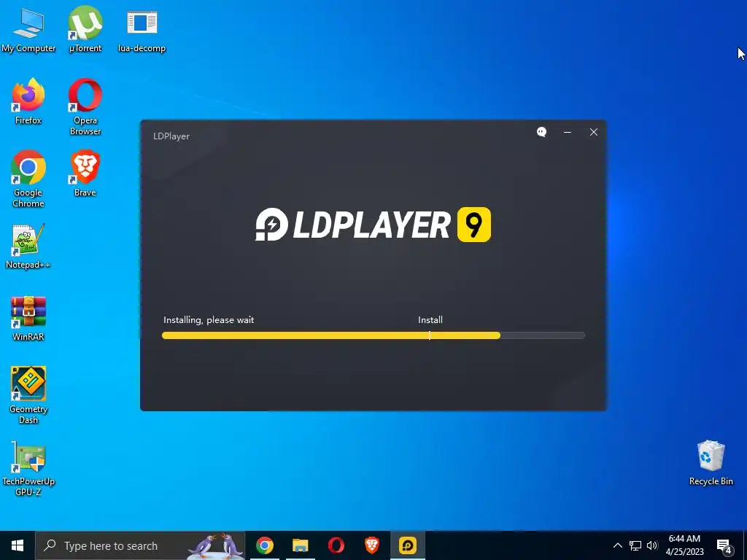
Task: Open Opera from the taskbar
Action: pos(336,545)
